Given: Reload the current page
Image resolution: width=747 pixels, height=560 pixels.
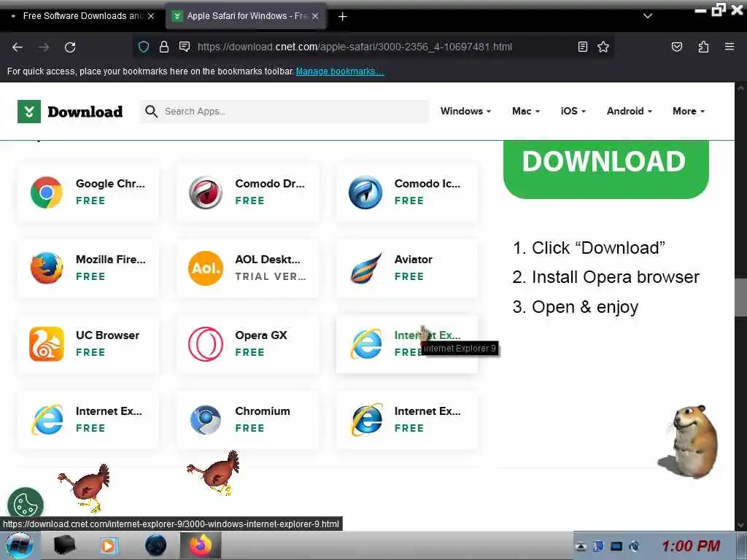Looking at the screenshot, I should 70,47.
